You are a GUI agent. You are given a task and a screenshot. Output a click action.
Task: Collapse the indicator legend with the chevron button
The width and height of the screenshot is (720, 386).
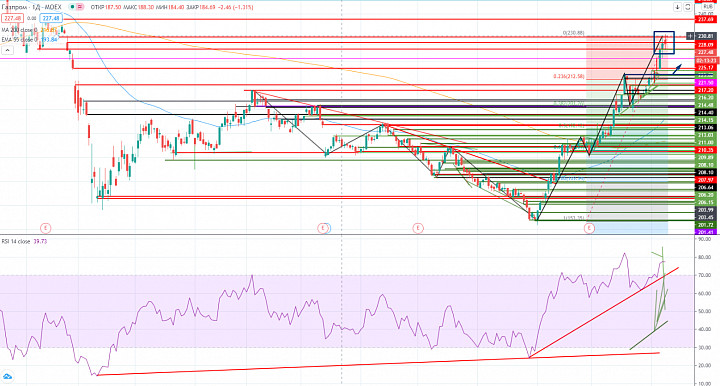[x=7, y=50]
